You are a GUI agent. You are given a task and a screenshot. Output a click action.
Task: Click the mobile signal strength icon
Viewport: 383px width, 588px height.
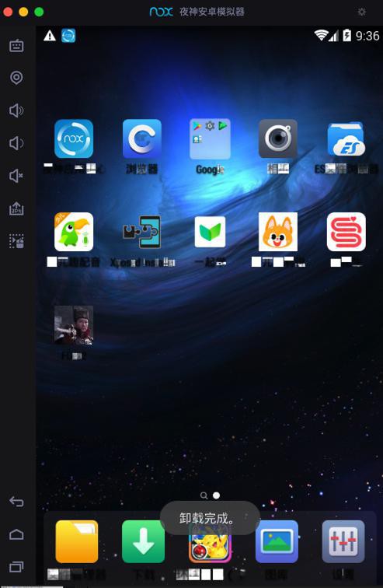(x=334, y=36)
